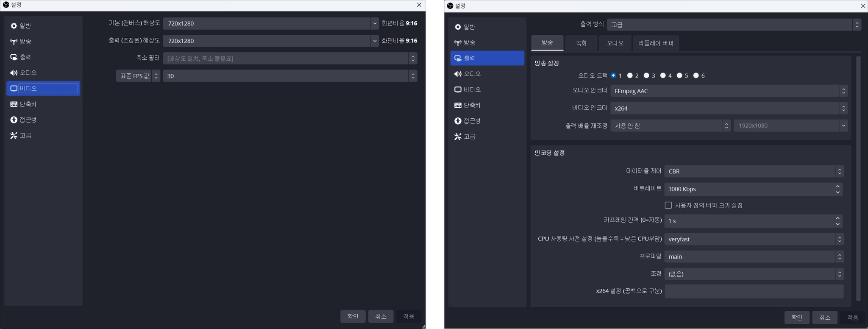Open 방송 settings in left window
868x329 pixels.
pos(43,42)
